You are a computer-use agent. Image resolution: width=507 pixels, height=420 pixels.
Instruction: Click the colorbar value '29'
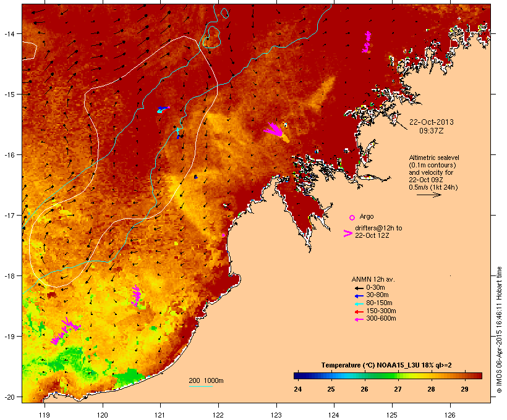click(464, 389)
